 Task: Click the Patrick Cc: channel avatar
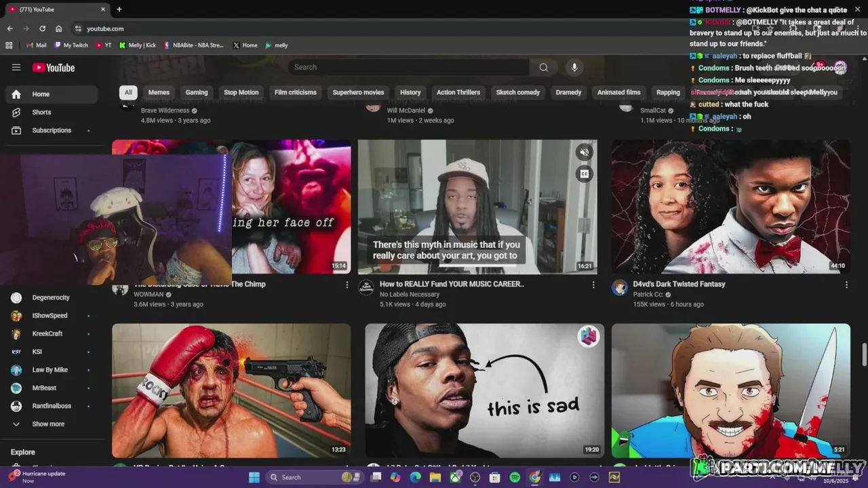coord(620,288)
